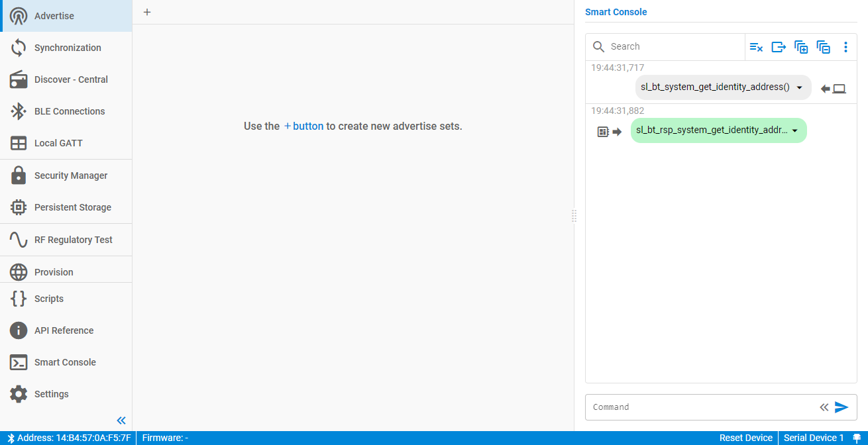Add a new advertise set tab

pyautogui.click(x=147, y=12)
